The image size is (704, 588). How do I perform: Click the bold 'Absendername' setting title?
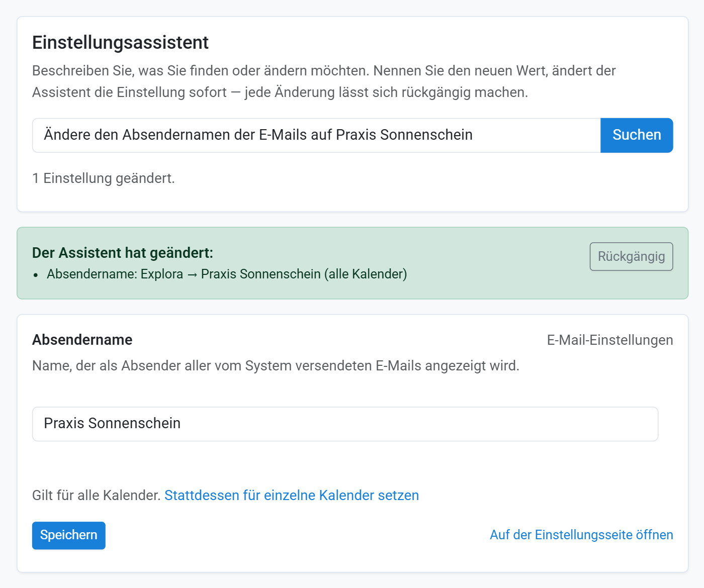(x=82, y=340)
